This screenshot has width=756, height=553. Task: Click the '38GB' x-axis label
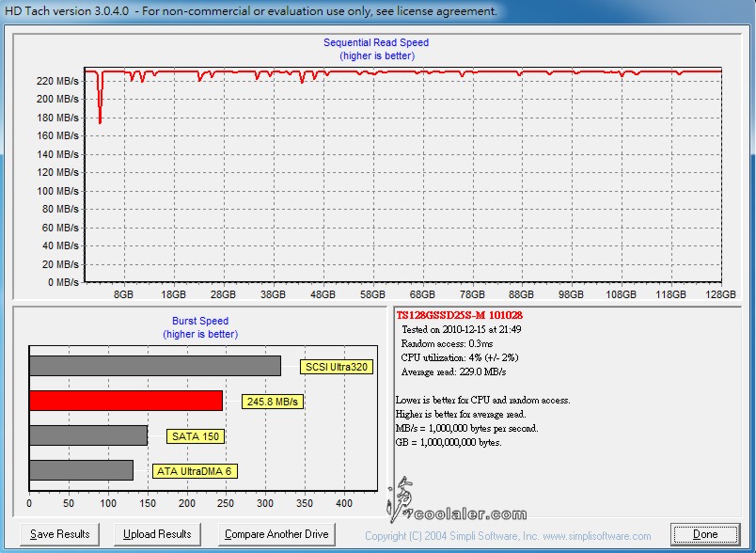pyautogui.click(x=273, y=294)
